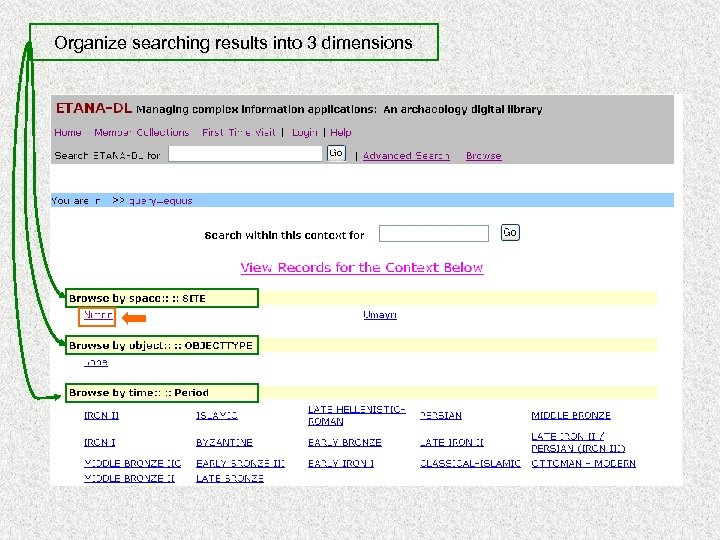This screenshot has width=720, height=540.
Task: Select the Umayri site link
Action: (380, 315)
